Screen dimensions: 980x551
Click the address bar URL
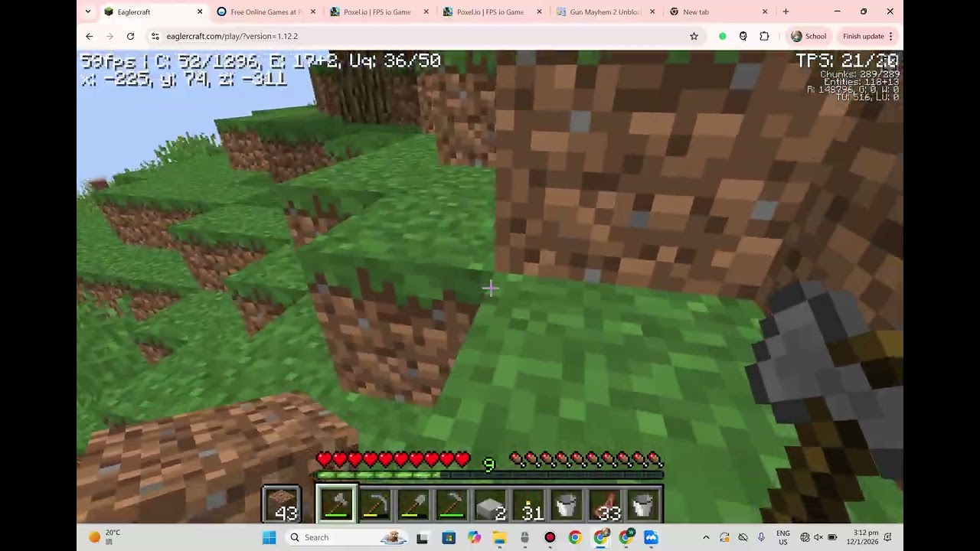coord(232,36)
